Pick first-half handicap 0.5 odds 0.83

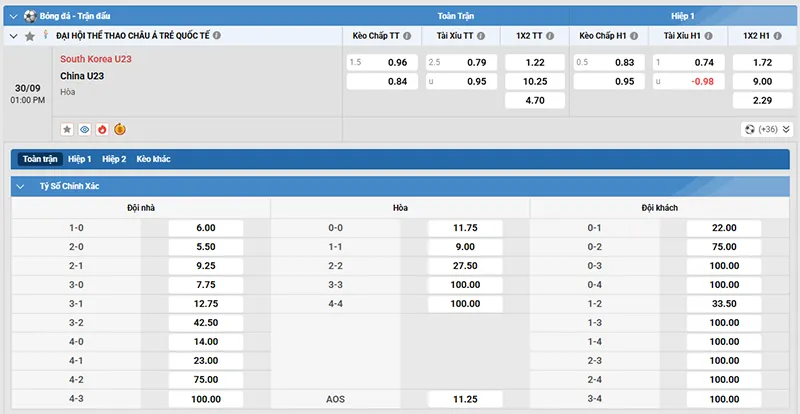(609, 63)
